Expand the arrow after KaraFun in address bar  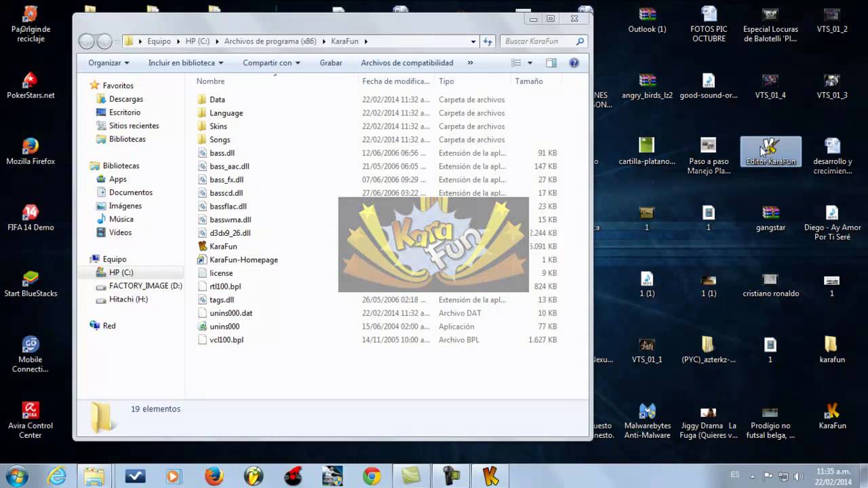coord(366,41)
